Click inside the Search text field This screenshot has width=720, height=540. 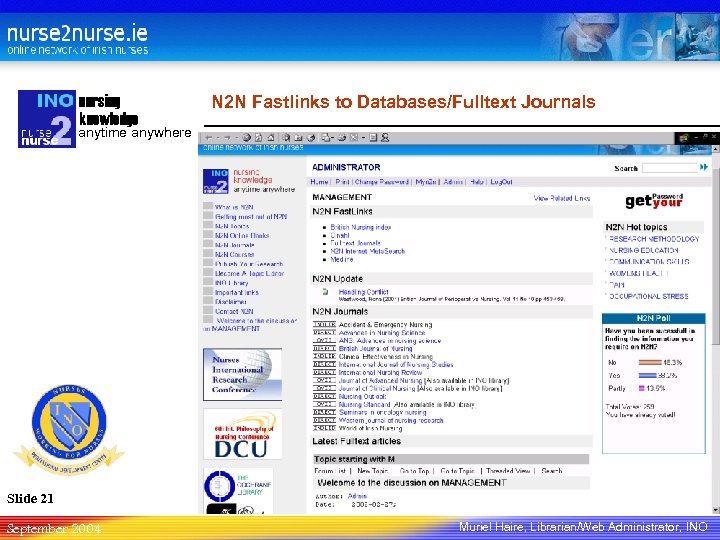click(670, 168)
